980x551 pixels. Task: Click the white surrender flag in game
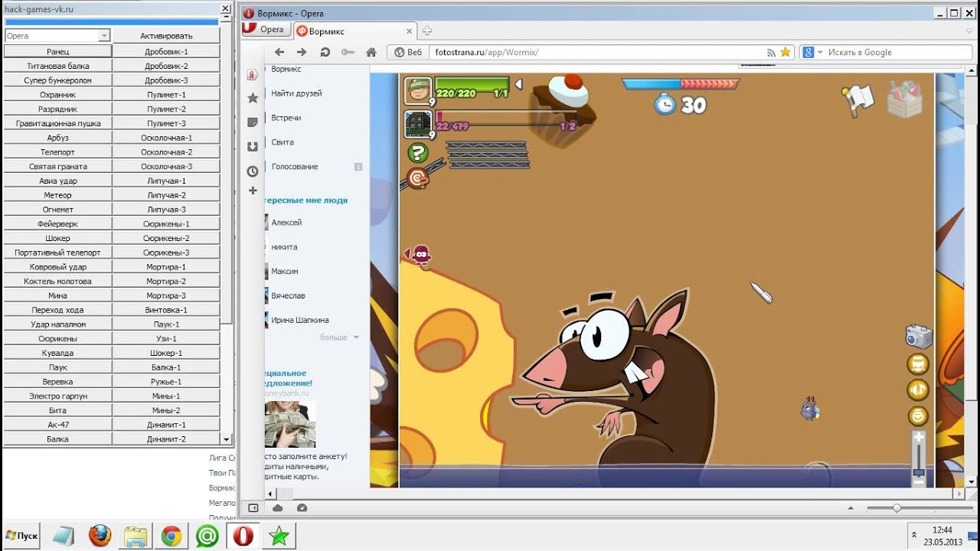(x=858, y=100)
